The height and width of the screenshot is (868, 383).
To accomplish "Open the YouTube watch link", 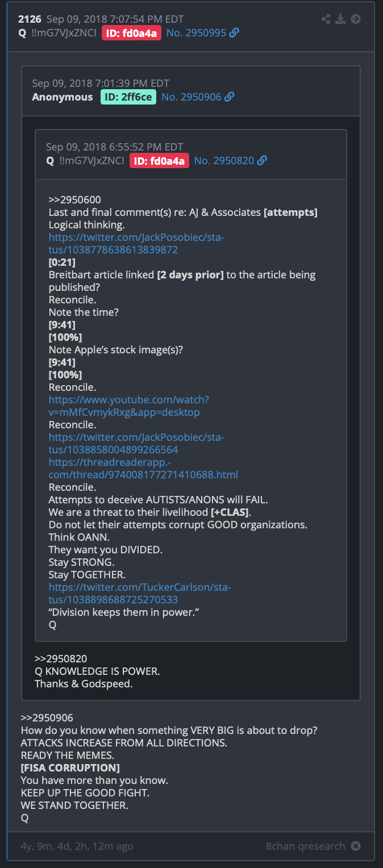I will pos(129,406).
